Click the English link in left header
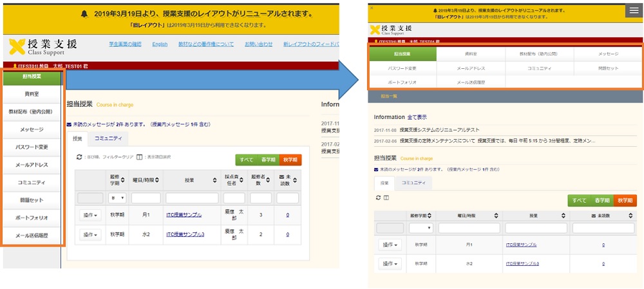 pos(160,44)
